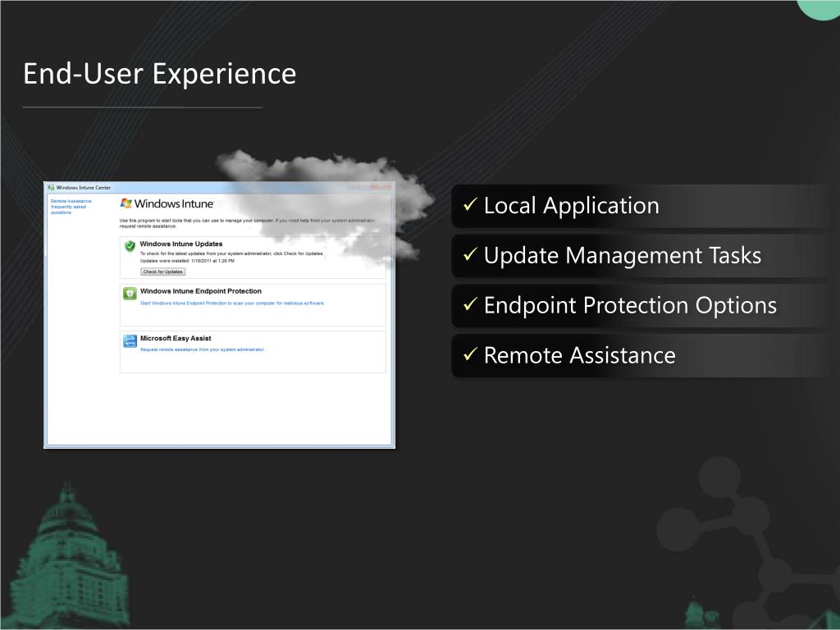
Task: Click the checkmark beside Update Management Tasks
Action: pyautogui.click(x=470, y=254)
